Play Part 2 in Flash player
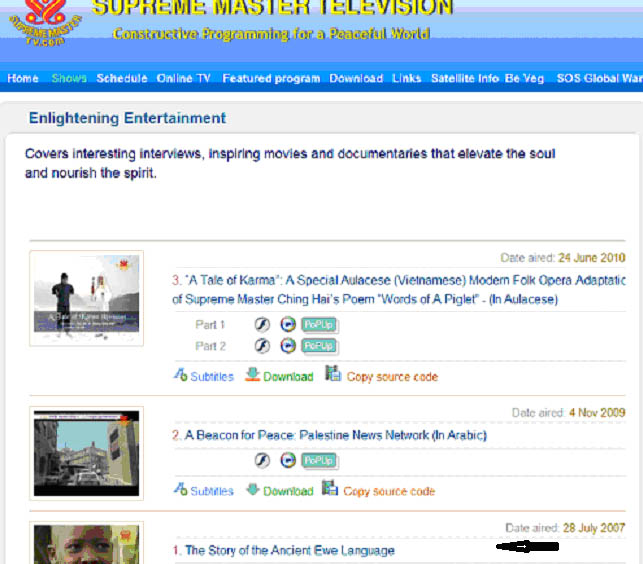 coord(262,346)
